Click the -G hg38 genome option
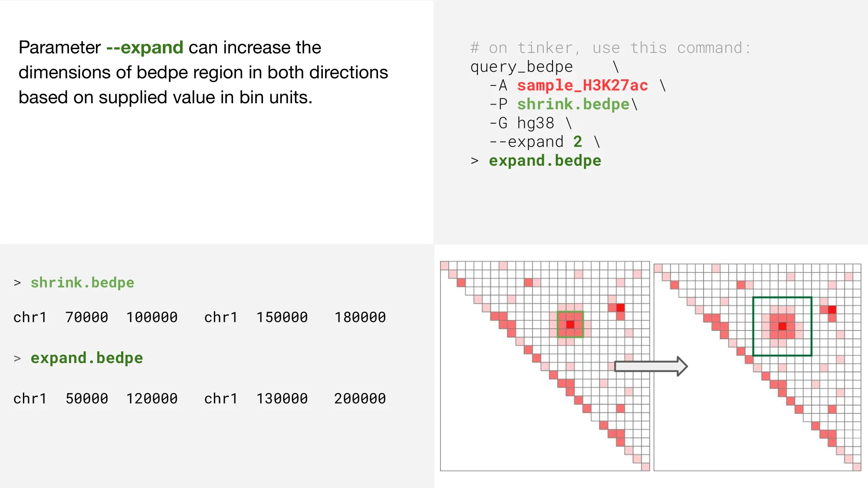The height and width of the screenshot is (488, 868). (x=522, y=123)
